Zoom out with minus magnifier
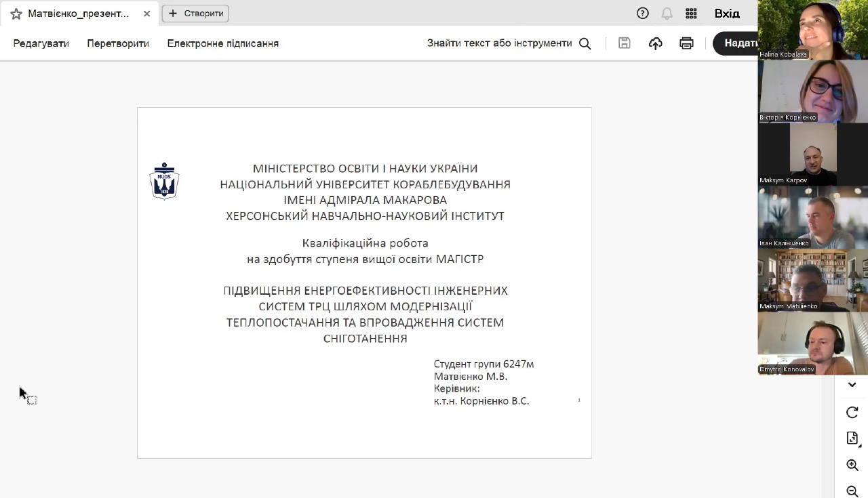868x498 pixels. pyautogui.click(x=852, y=491)
